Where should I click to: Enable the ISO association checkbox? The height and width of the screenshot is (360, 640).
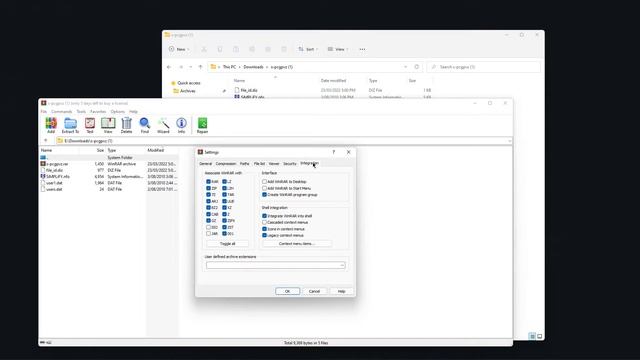tap(209, 227)
